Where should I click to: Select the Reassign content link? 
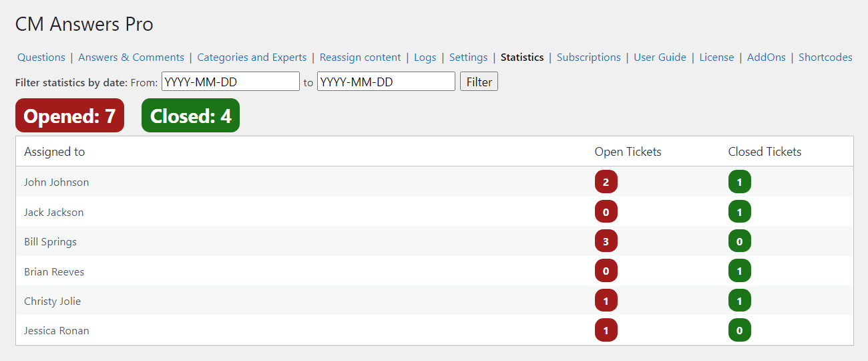point(361,57)
